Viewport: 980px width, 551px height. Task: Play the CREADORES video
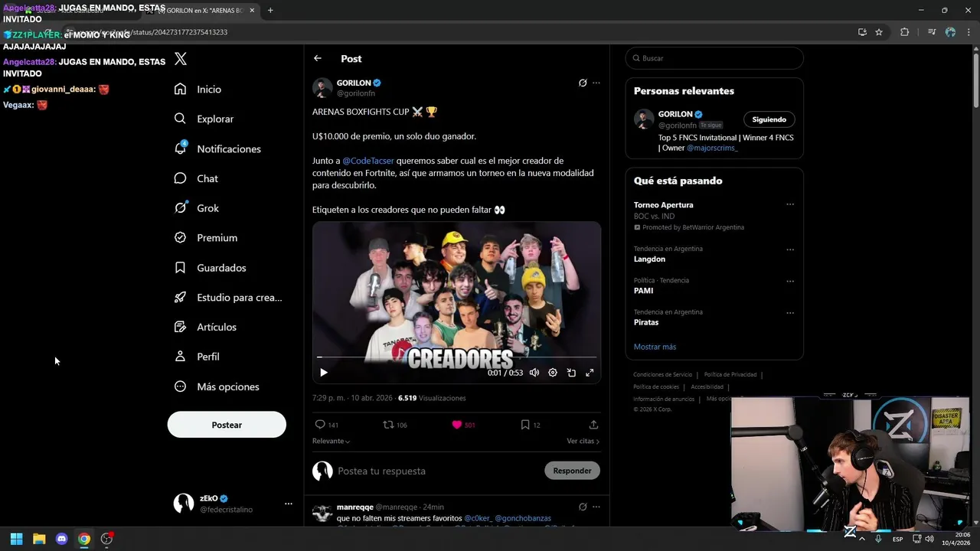click(323, 373)
